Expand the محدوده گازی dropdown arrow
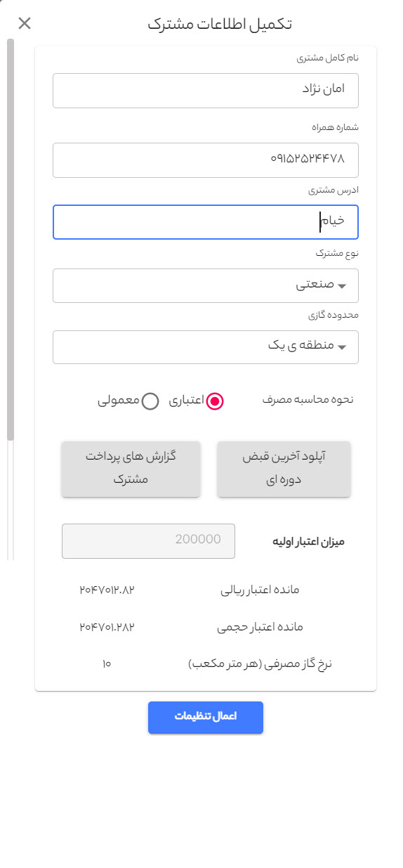This screenshot has height=868, width=403. point(342,347)
